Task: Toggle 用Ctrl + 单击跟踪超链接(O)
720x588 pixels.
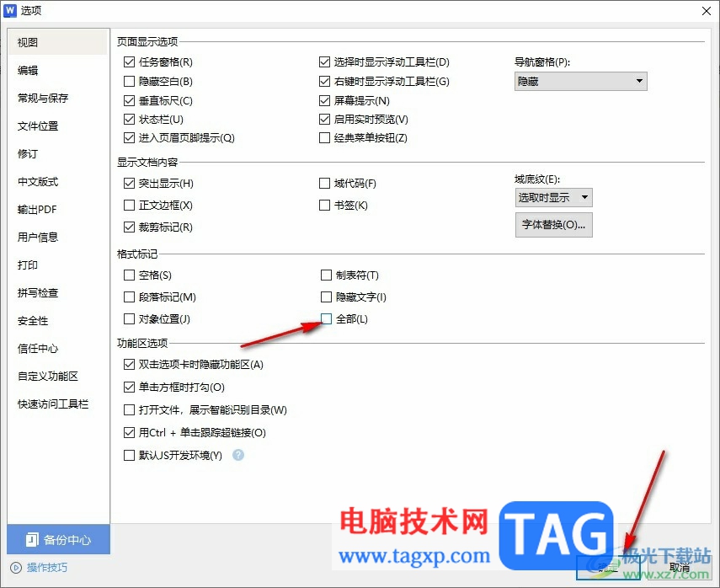Action: (129, 432)
